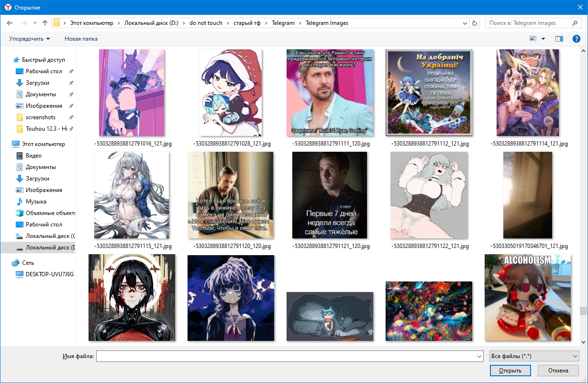Select На добраніч Українці image thumbnail
This screenshot has height=383, width=588.
[x=430, y=93]
